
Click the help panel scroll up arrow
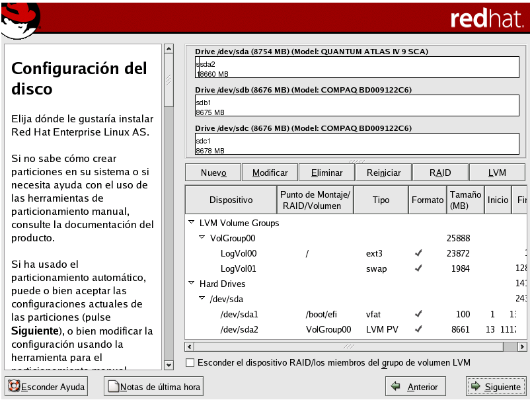coord(169,50)
